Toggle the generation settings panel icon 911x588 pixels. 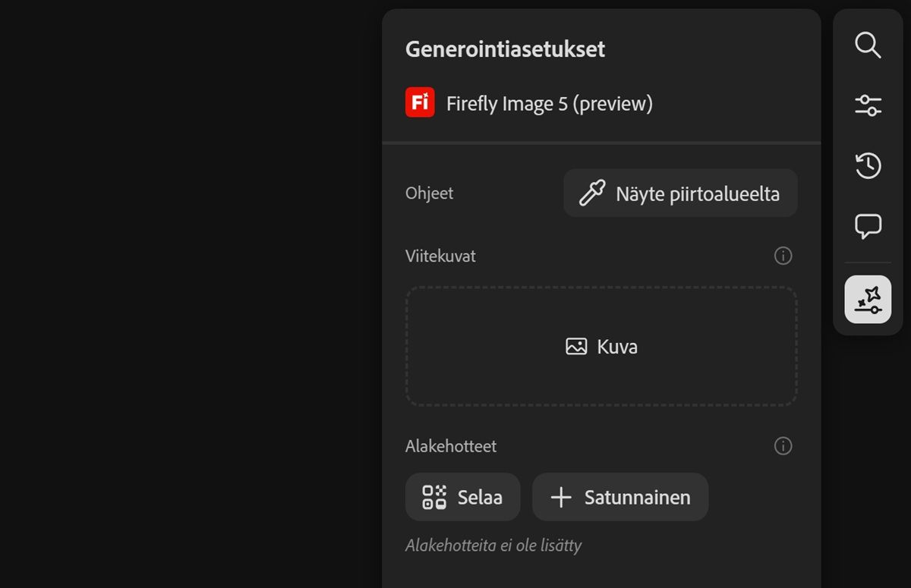868,299
